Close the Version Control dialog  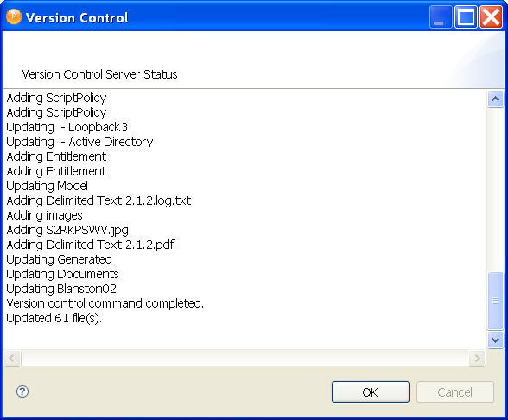(491, 17)
